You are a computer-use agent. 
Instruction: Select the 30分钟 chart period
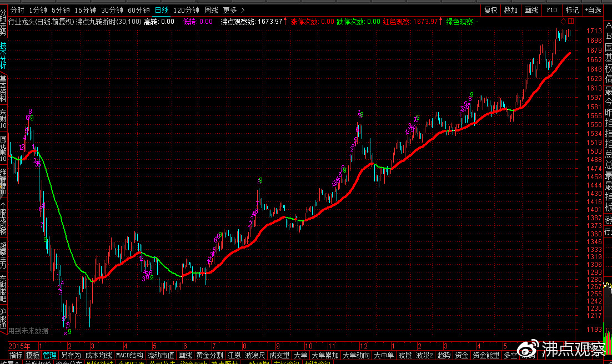click(112, 10)
